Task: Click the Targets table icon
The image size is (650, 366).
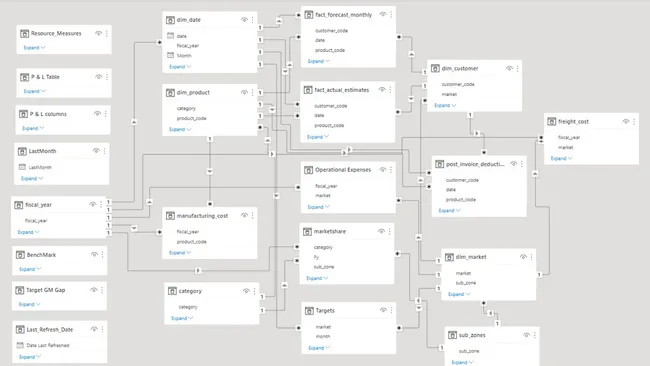Action: tap(309, 311)
